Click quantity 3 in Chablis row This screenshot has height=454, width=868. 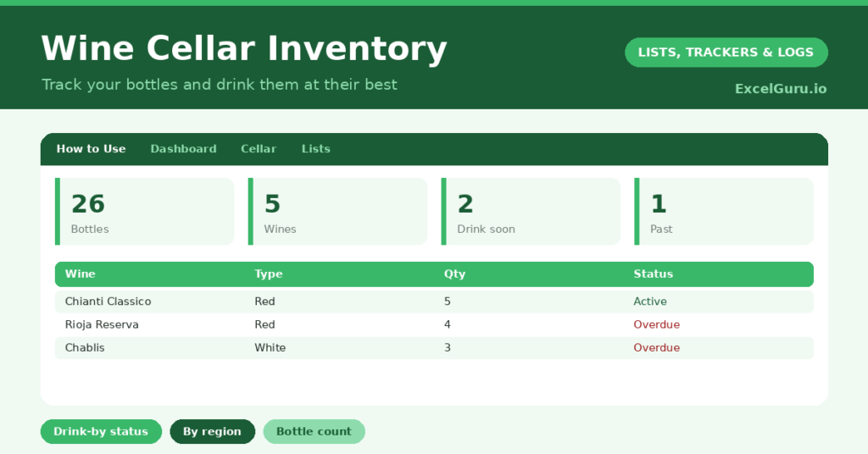pyautogui.click(x=448, y=348)
